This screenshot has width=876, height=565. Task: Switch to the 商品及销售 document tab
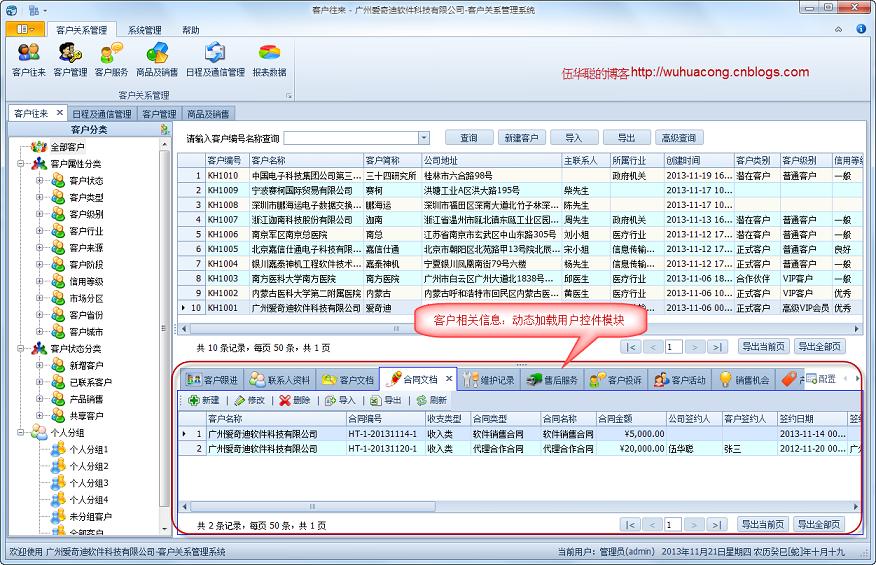208,114
